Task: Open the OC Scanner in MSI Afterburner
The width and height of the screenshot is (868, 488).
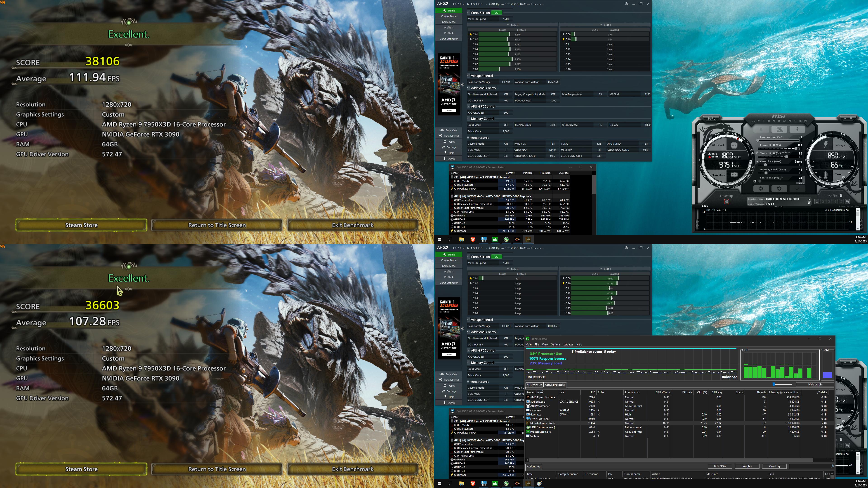Action: click(711, 118)
